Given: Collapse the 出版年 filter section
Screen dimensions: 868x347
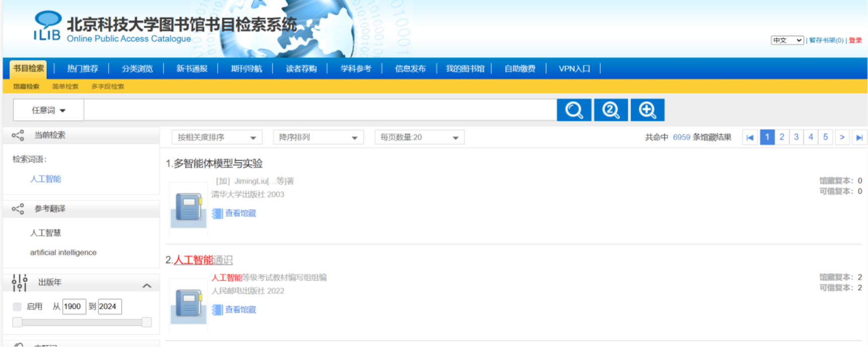Looking at the screenshot, I should (x=147, y=286).
